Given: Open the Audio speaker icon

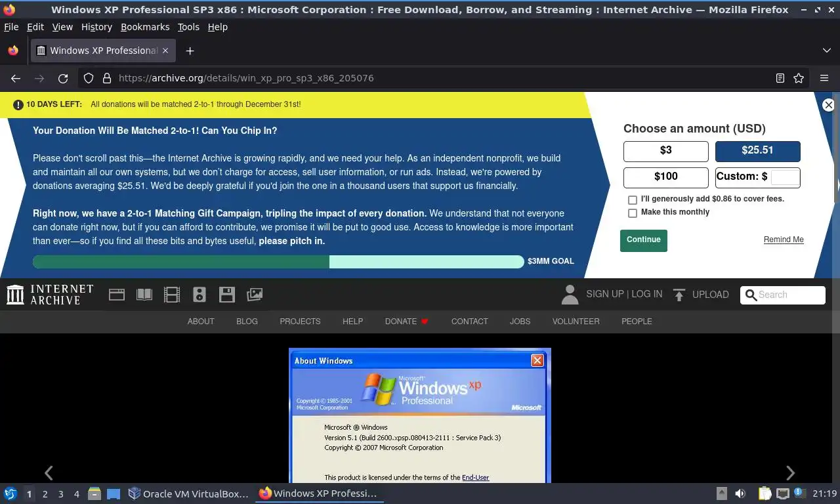Looking at the screenshot, I should click(x=199, y=295).
